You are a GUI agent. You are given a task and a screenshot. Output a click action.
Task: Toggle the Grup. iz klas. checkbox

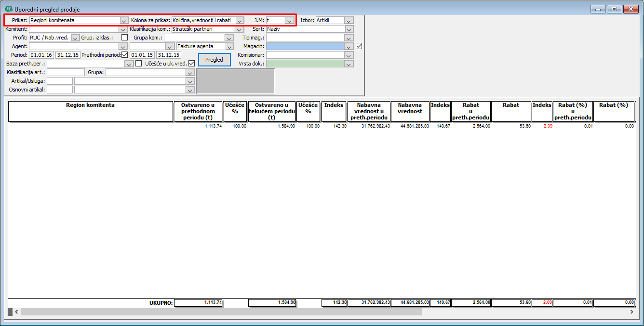(x=125, y=38)
